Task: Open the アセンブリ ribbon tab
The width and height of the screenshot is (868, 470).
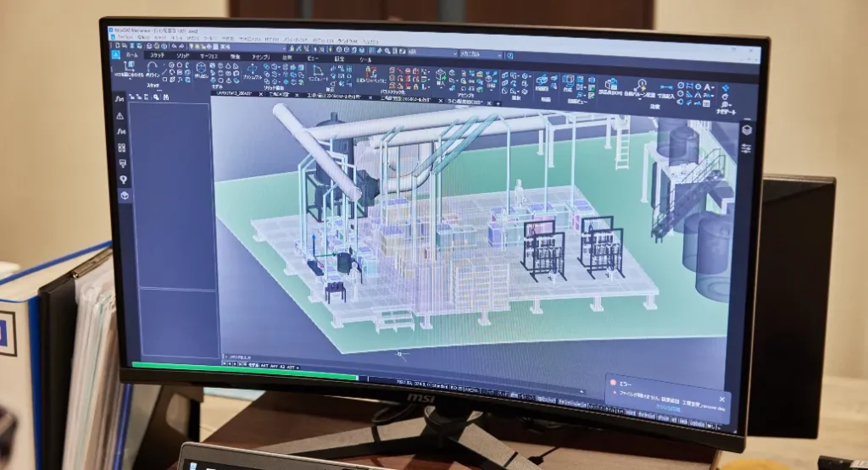Action: [261, 57]
